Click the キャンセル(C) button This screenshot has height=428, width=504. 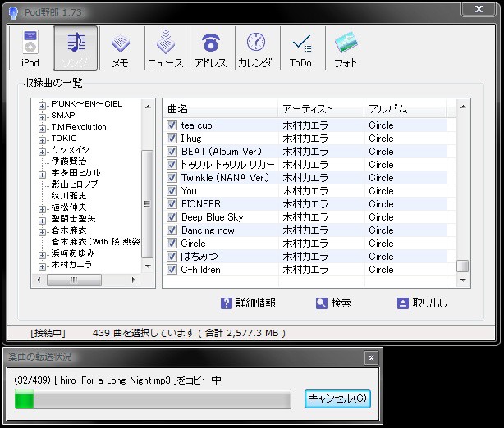[337, 398]
